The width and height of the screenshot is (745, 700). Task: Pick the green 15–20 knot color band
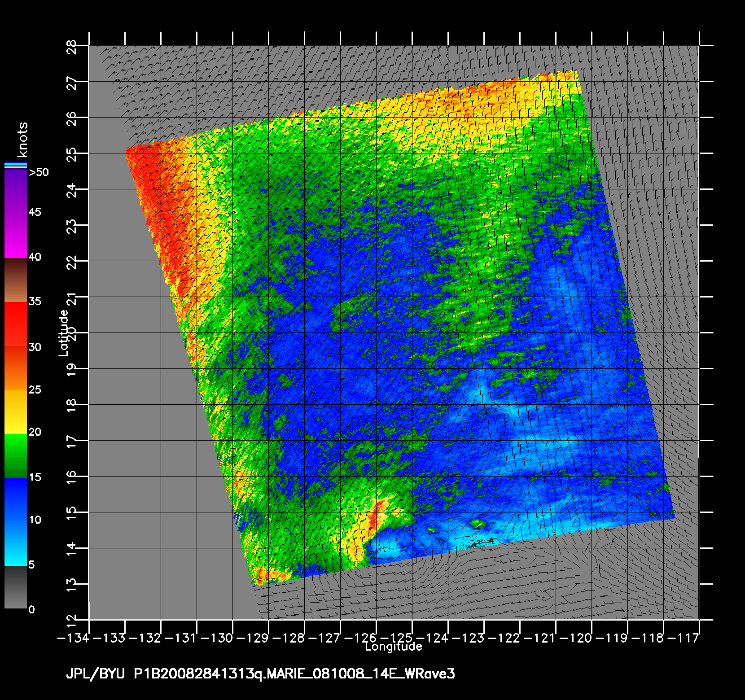(16, 456)
